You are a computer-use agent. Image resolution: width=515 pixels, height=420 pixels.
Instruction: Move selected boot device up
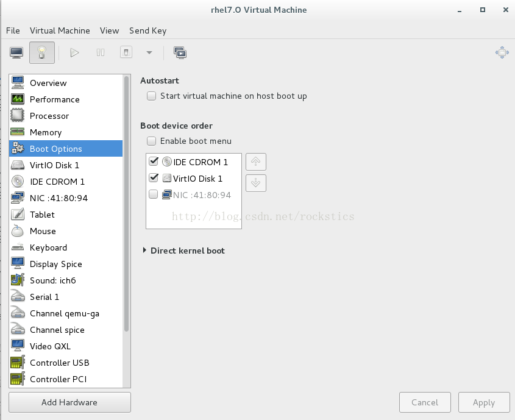pos(256,162)
